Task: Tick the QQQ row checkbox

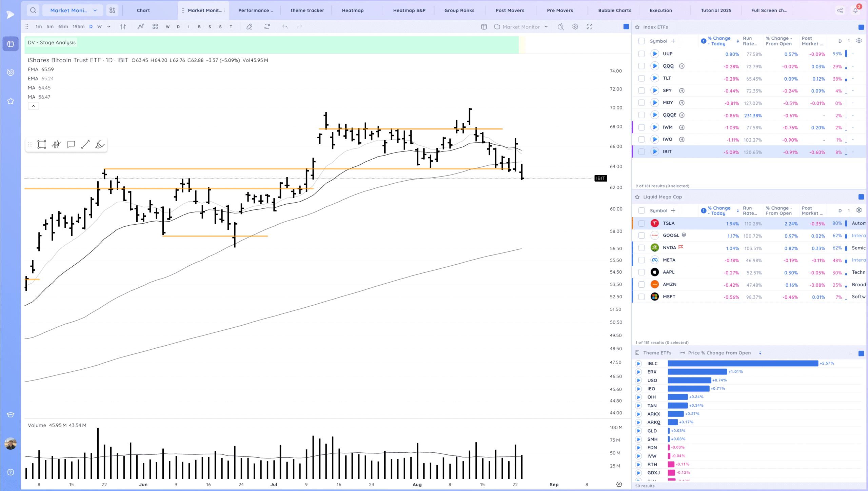Action: (642, 66)
